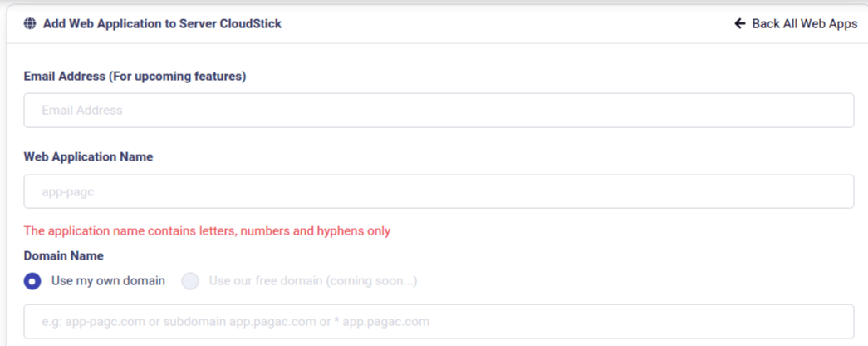This screenshot has width=868, height=346.
Task: Select the Use our free domain radio button
Action: click(190, 281)
